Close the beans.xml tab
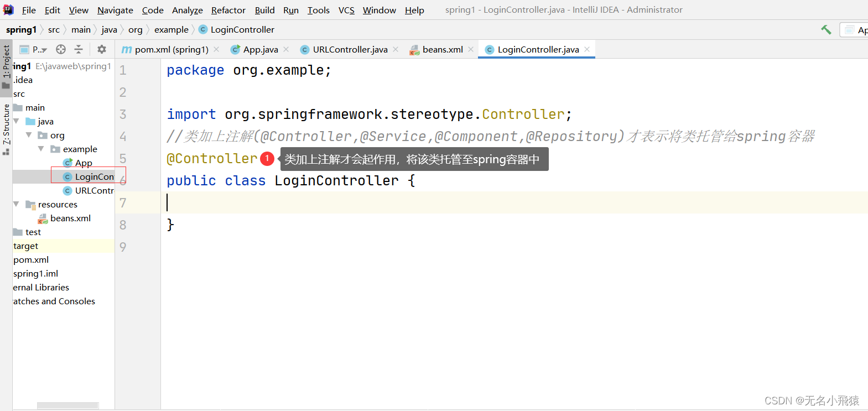 point(471,49)
